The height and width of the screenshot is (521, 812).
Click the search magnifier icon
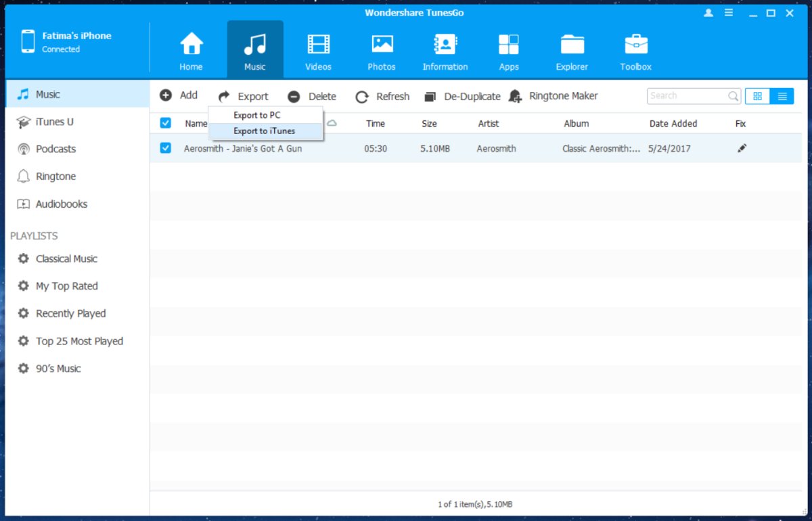pos(733,96)
